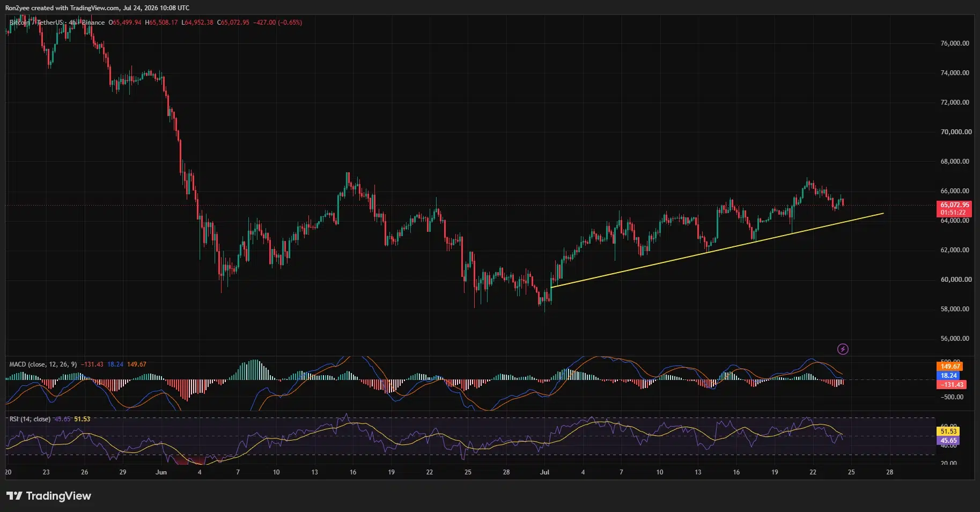Image resolution: width=980 pixels, height=512 pixels.
Task: Click the 70,000.00 price axis label
Action: (x=956, y=132)
